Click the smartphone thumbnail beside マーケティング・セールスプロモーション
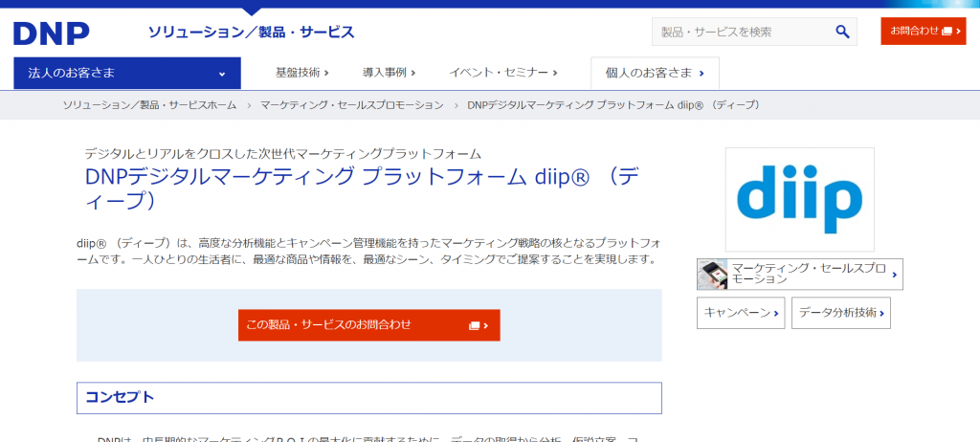This screenshot has width=980, height=442. 713,275
